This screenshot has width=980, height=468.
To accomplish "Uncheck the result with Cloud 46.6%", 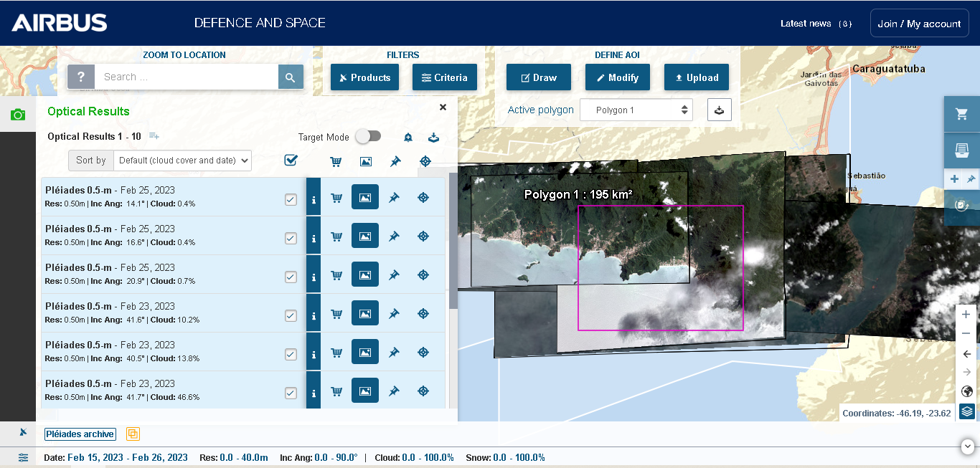I will click(291, 393).
